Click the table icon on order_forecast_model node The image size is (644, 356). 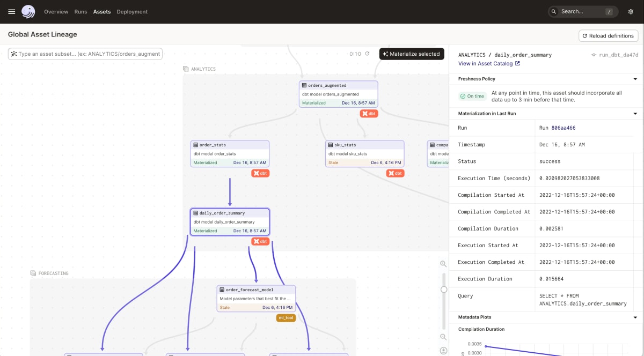[x=222, y=290]
